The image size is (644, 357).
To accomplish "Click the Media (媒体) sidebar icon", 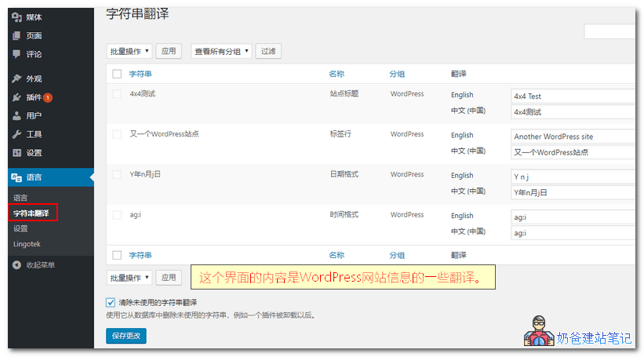I will [x=16, y=16].
